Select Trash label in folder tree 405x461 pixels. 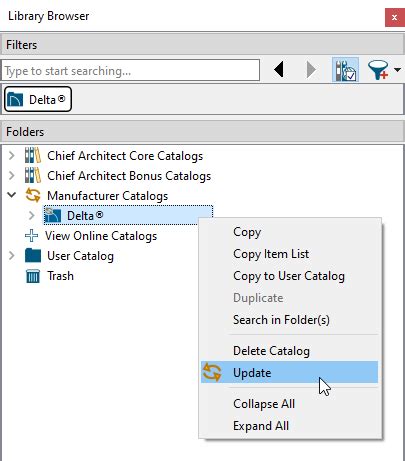point(60,276)
